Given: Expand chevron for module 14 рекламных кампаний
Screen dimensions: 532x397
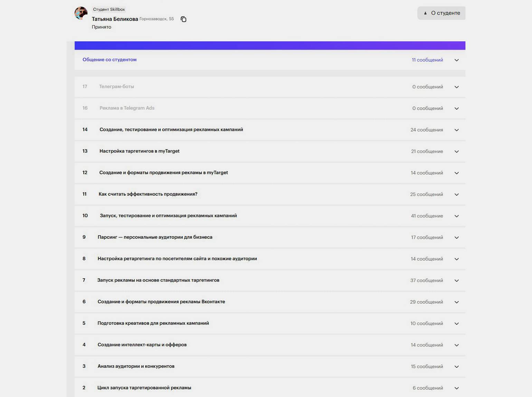Looking at the screenshot, I should click(456, 130).
